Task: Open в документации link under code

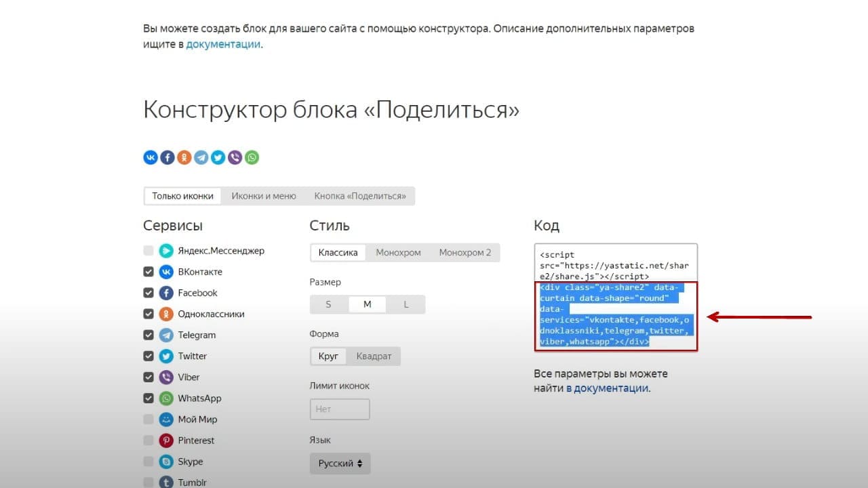Action: point(608,388)
